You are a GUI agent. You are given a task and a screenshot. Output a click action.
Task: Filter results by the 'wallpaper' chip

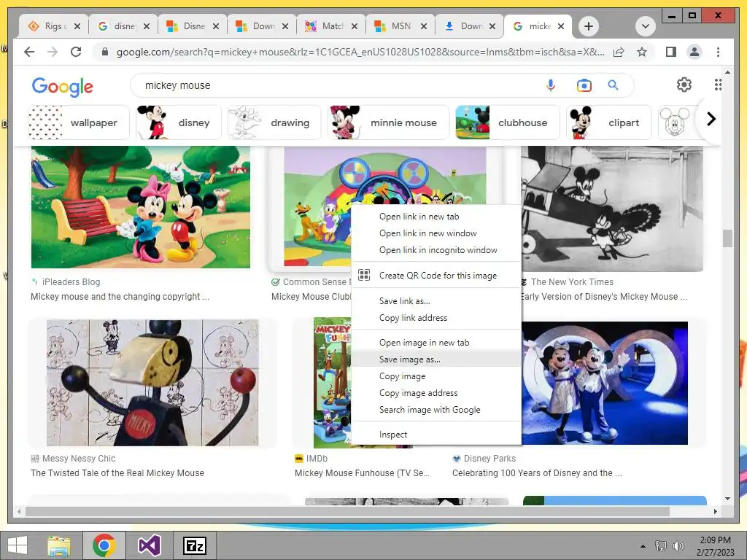pyautogui.click(x=79, y=122)
